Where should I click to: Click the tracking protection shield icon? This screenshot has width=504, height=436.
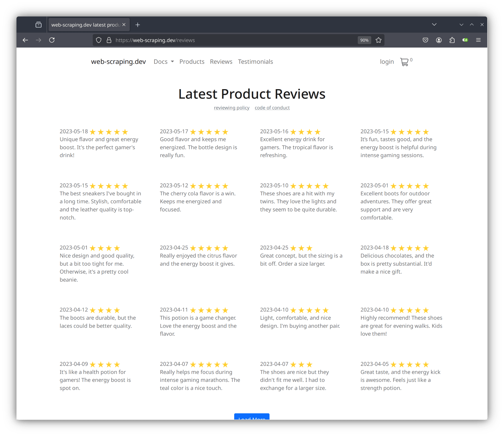(99, 40)
